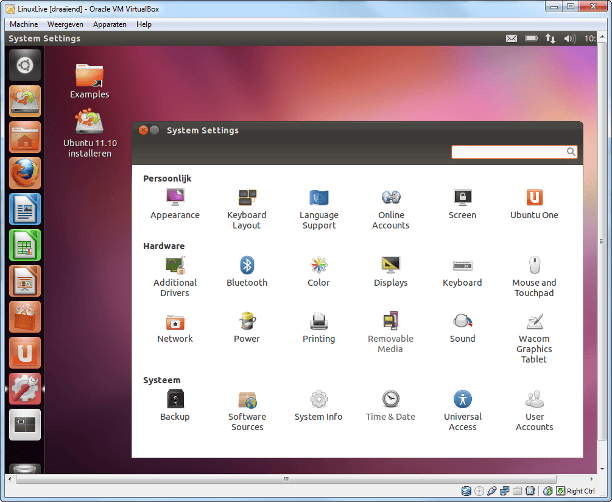
Task: Open User Accounts settings
Action: [534, 410]
